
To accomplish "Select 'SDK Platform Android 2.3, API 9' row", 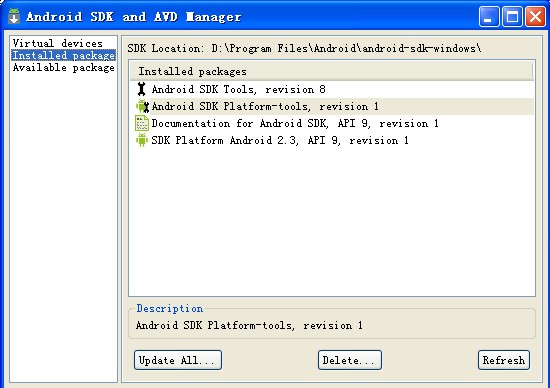I will pyautogui.click(x=331, y=140).
